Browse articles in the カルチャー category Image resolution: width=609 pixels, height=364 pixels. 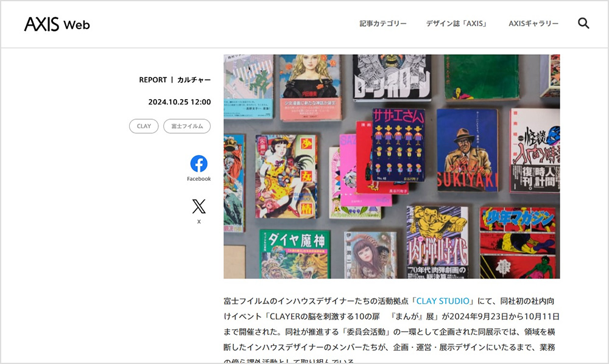pos(194,79)
